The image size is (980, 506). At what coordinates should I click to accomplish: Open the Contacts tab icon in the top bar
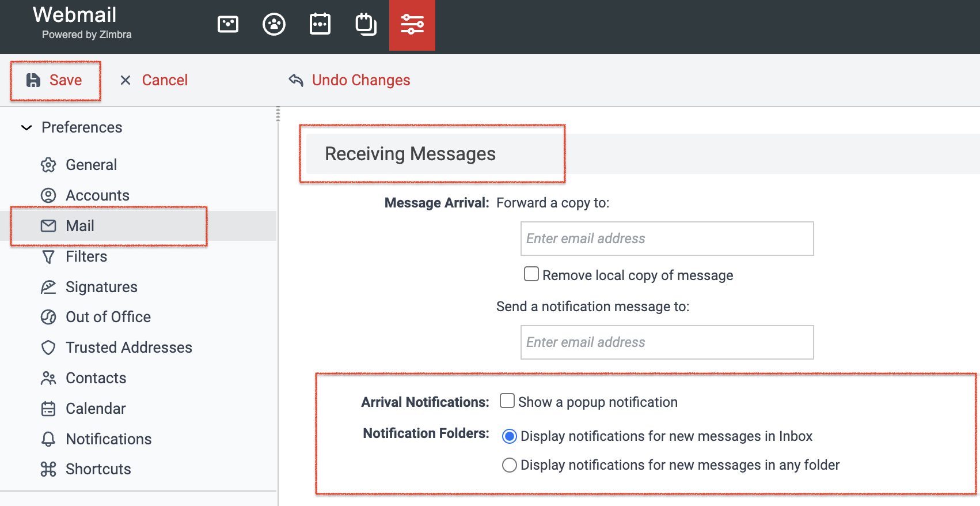(x=274, y=24)
